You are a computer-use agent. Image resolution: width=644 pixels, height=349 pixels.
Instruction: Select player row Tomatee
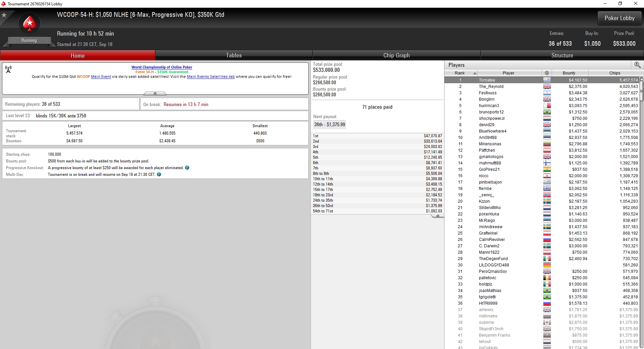point(542,80)
